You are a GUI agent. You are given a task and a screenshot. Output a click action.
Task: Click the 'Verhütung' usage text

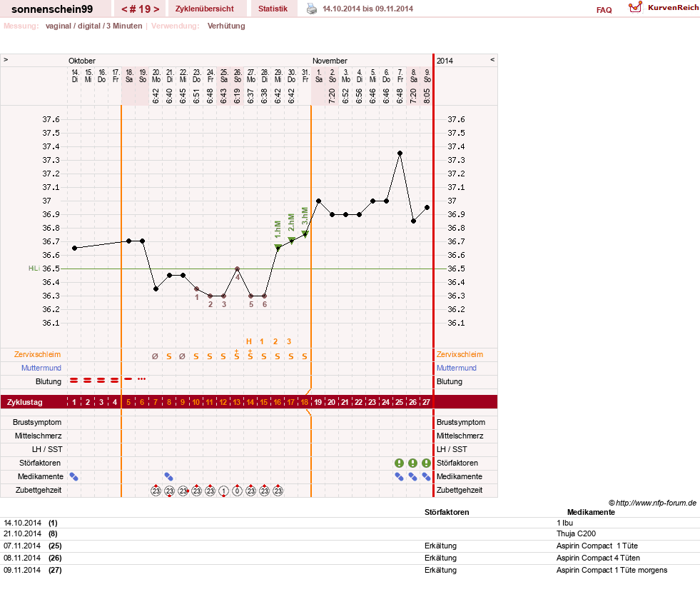[226, 26]
